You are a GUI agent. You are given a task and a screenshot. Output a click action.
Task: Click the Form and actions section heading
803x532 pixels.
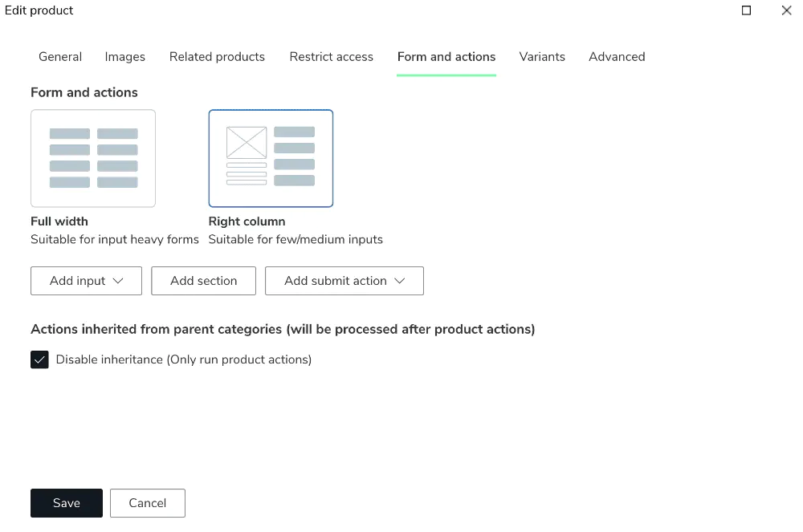click(x=84, y=92)
